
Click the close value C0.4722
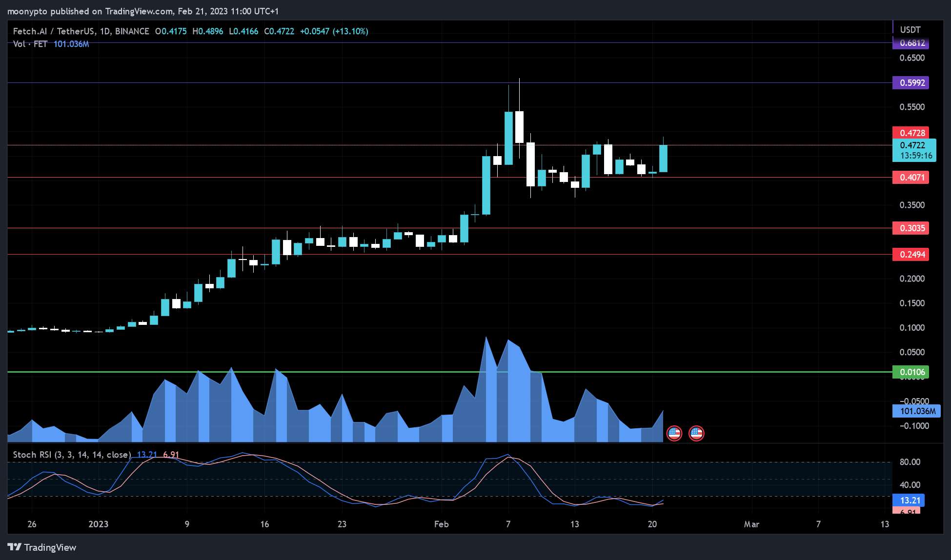tap(279, 31)
